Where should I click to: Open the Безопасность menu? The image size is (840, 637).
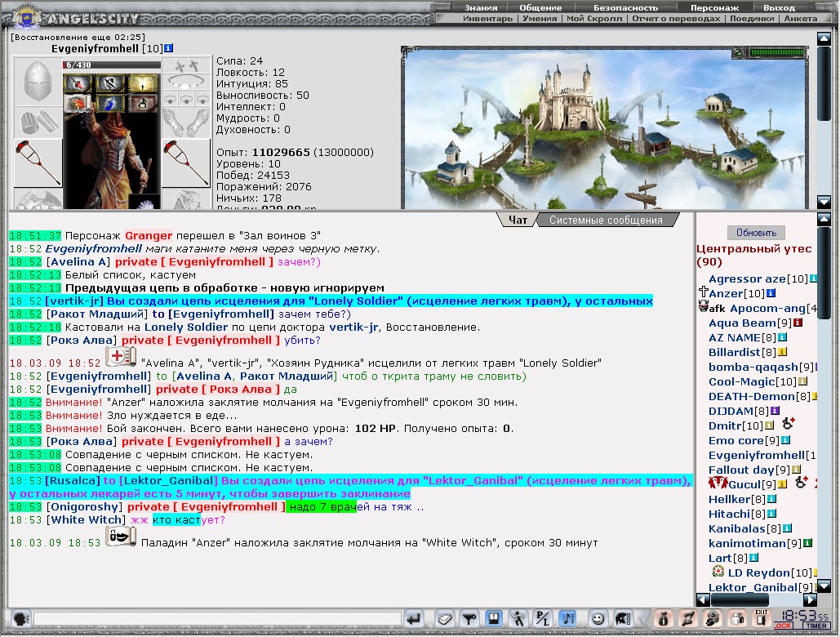pyautogui.click(x=625, y=7)
